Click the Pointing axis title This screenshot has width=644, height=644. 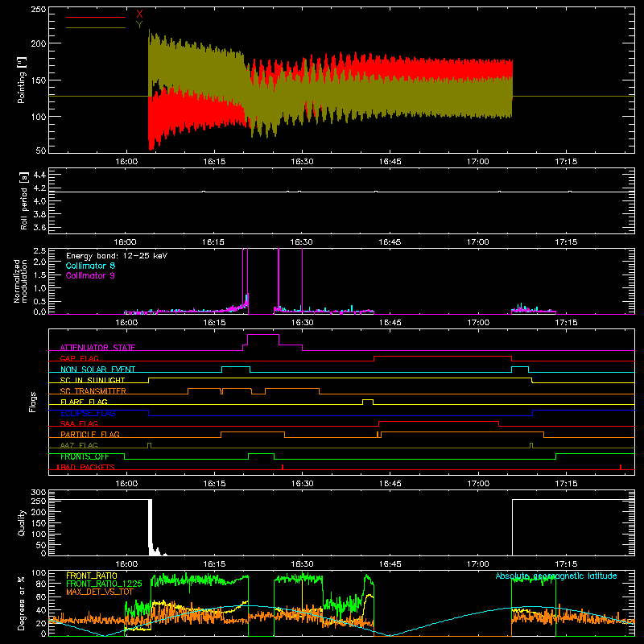(22, 80)
